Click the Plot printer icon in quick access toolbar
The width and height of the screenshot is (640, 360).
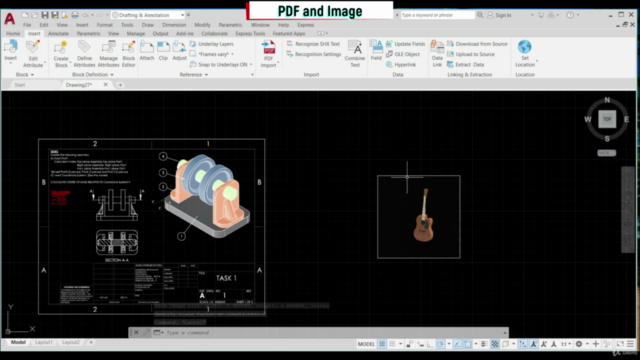75,15
